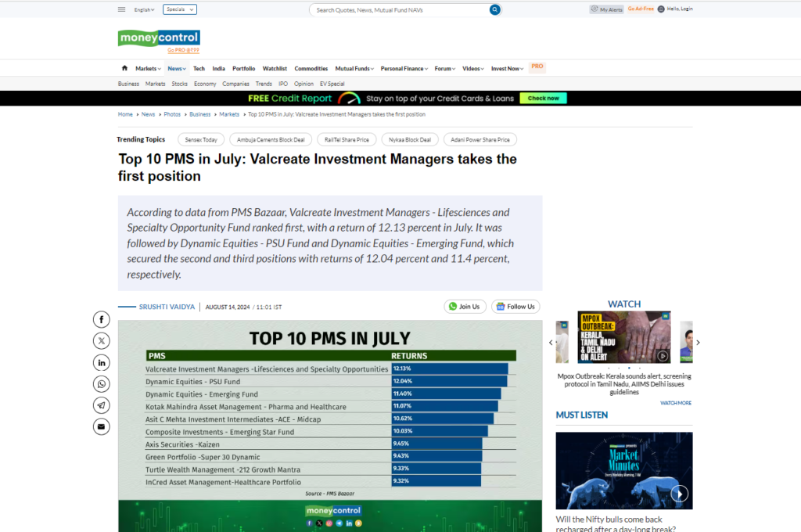Click the Join Us WhatsApp button
The width and height of the screenshot is (801, 532).
click(x=465, y=307)
